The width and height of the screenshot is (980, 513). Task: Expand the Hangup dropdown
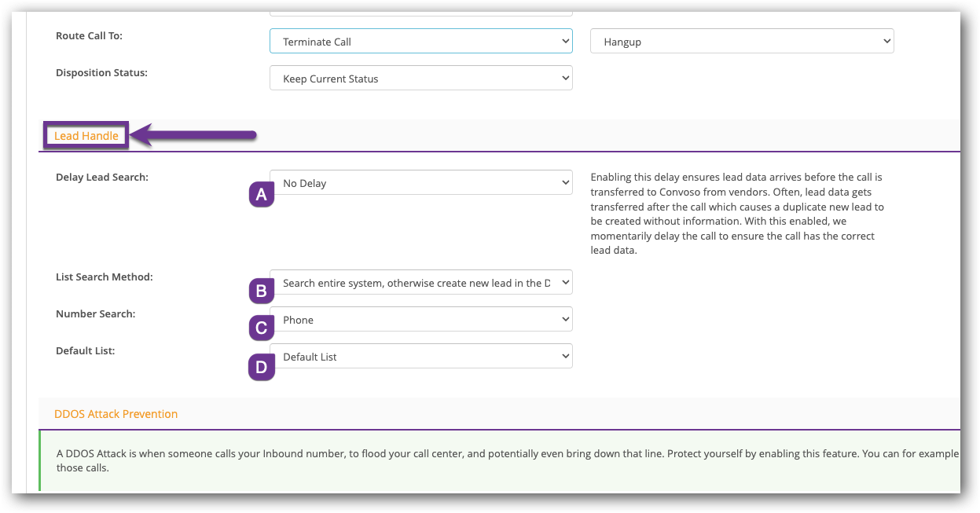(741, 42)
